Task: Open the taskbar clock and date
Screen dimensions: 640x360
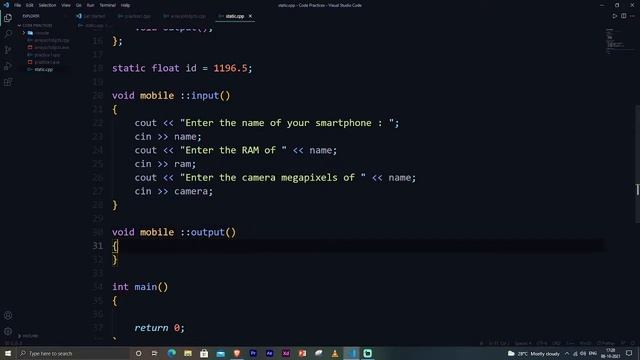Action: coord(611,353)
